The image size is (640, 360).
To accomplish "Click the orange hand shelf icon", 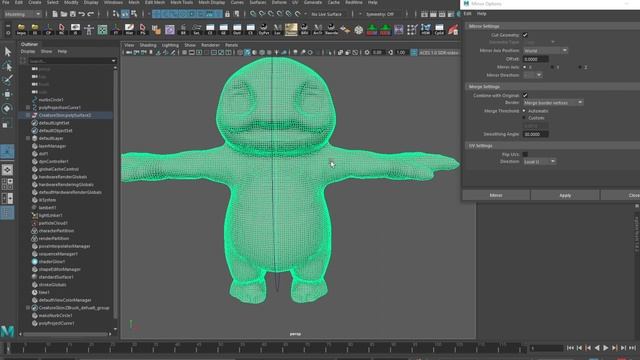I will pos(156,29).
